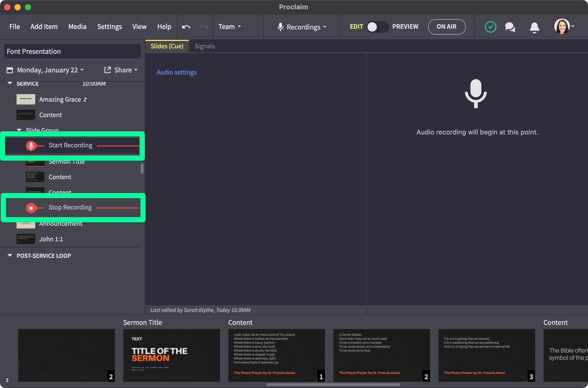Click the Share export icon
Screen dimensions: 588x388
point(107,70)
